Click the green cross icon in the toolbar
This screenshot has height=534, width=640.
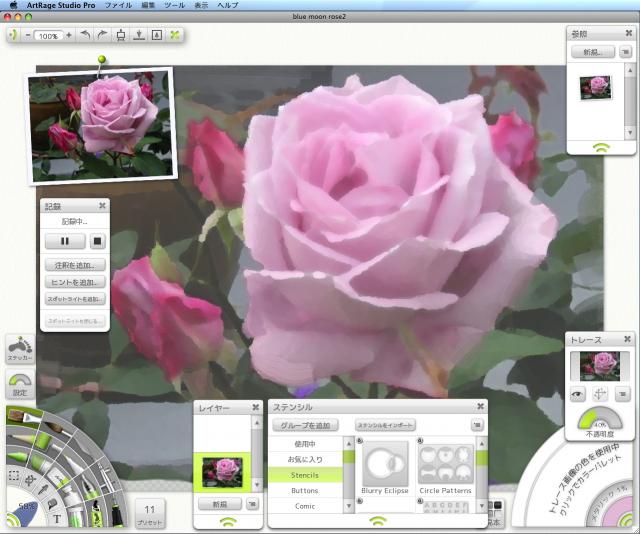(x=175, y=35)
